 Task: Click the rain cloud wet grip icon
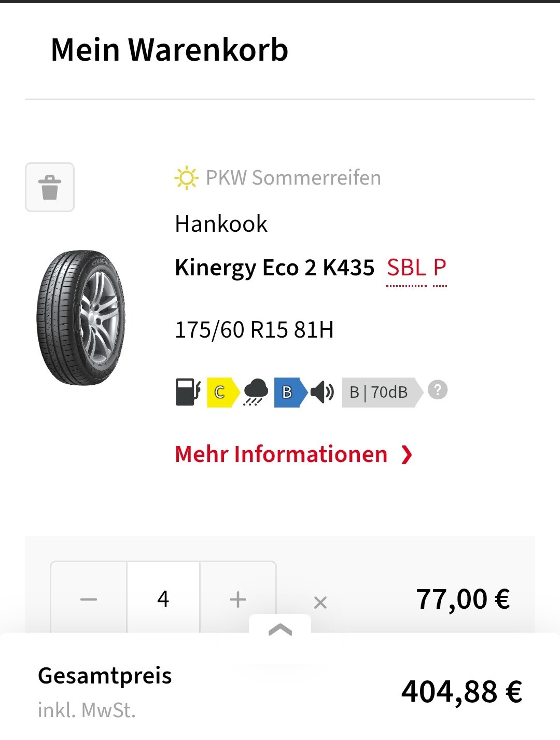pos(256,392)
